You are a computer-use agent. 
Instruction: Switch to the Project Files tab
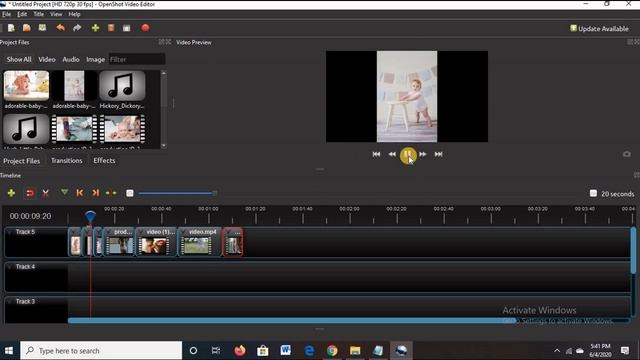point(22,161)
